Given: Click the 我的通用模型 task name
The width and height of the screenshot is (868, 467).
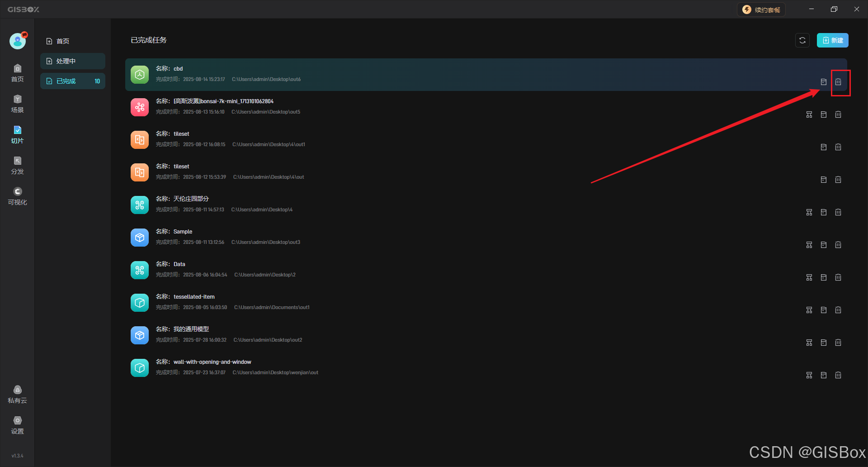Looking at the screenshot, I should (191, 329).
